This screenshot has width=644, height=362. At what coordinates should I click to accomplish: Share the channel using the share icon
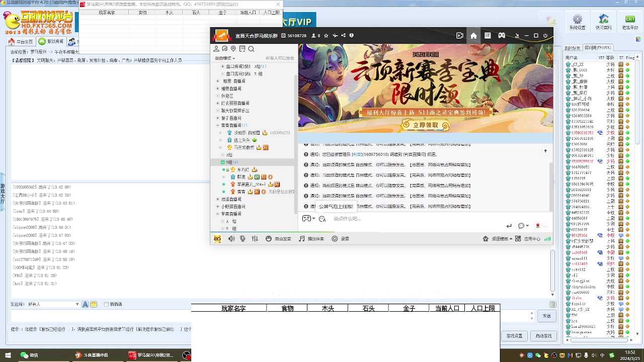click(343, 36)
